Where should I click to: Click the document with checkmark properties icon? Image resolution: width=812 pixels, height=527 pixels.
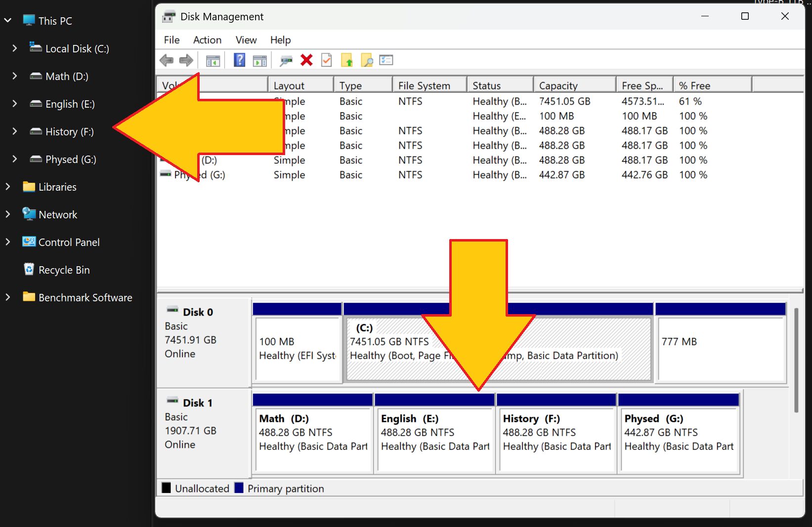[326, 60]
